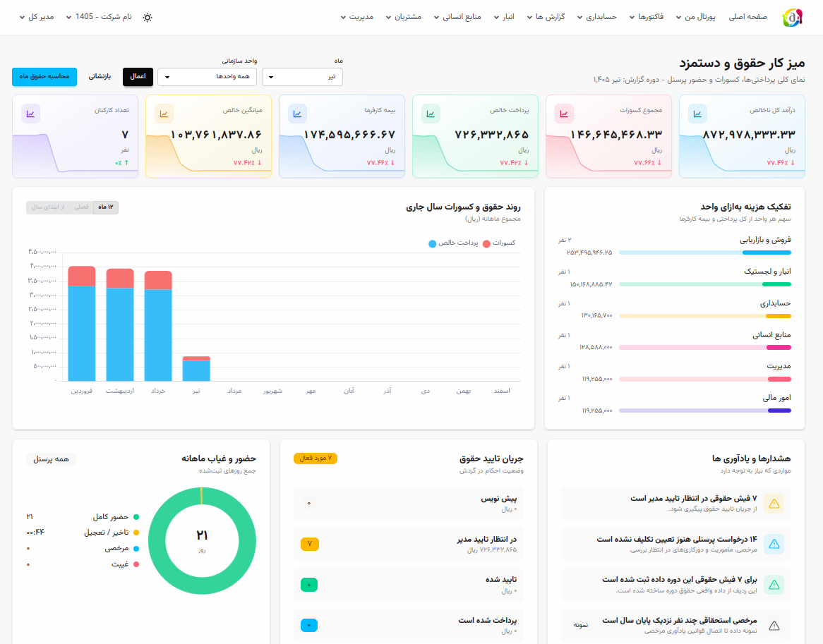Click the colorful app logo in header
823x644 pixels.
click(x=792, y=18)
